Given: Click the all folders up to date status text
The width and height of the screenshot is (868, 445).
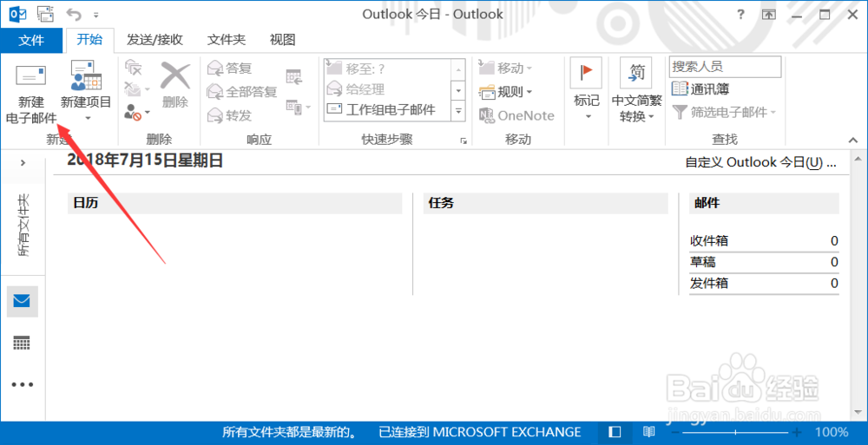Looking at the screenshot, I should click(x=290, y=432).
